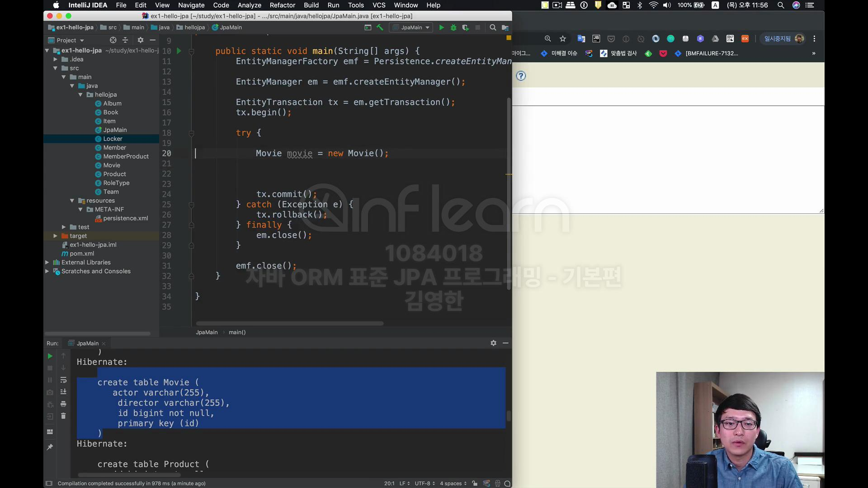Screen dimensions: 868x488
Task: Clear console output with trash icon
Action: coord(63,416)
